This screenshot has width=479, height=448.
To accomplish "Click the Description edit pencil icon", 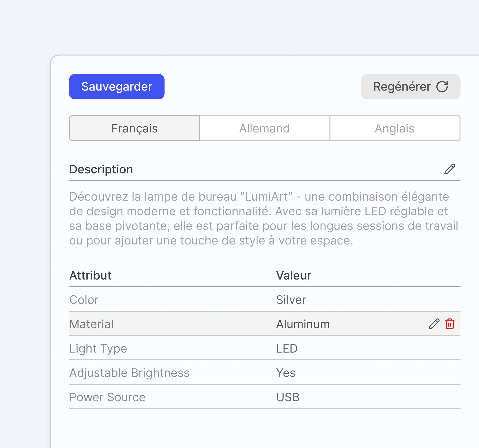I will click(450, 169).
